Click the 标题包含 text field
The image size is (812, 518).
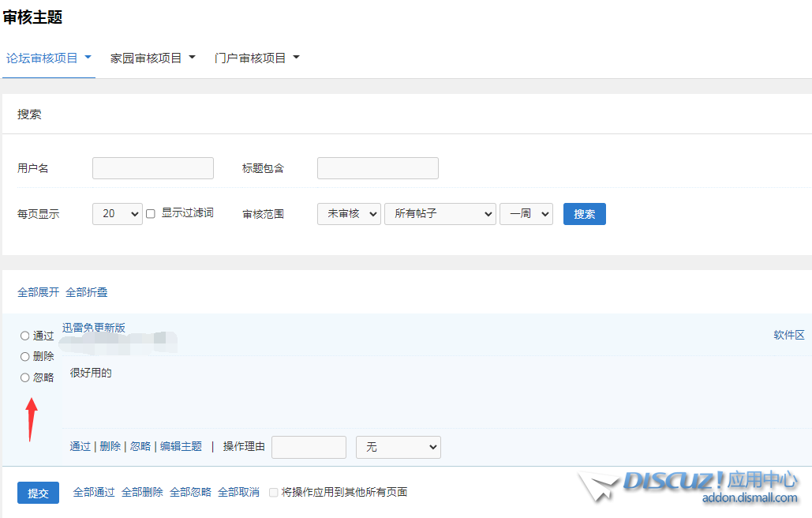(377, 168)
